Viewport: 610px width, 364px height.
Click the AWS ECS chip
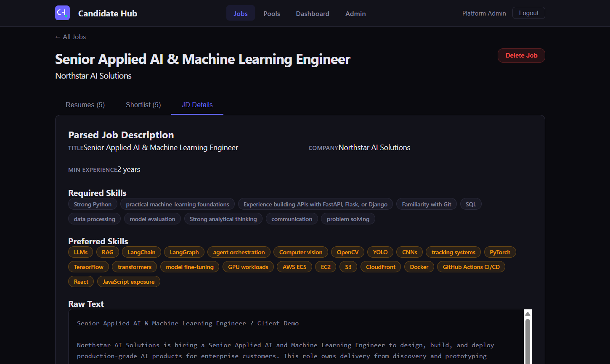click(294, 267)
